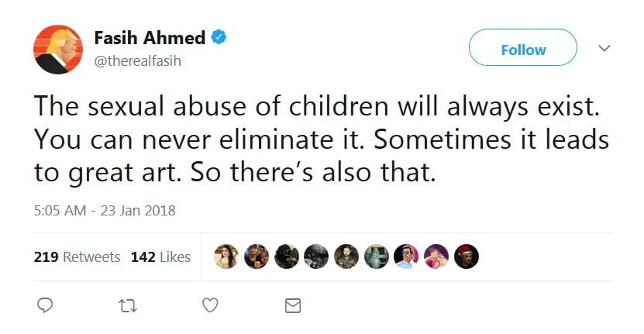View the 142 Likes list
The width and height of the screenshot is (644, 334).
pos(160,257)
